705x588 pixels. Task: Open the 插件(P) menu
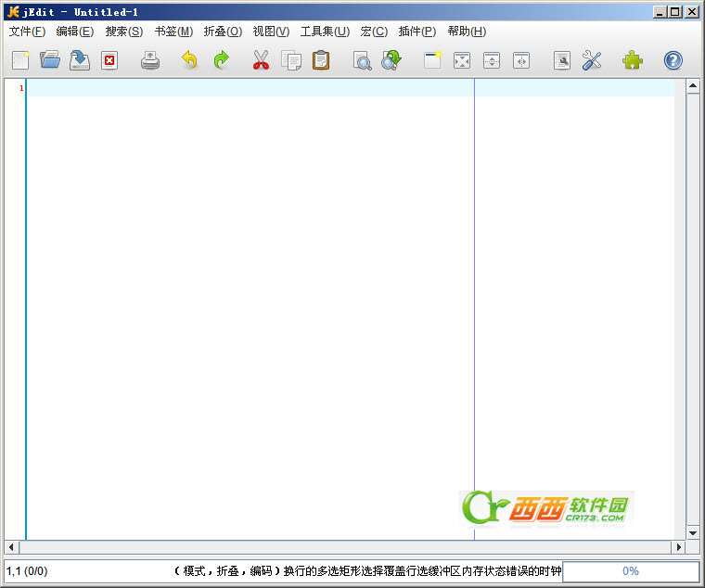pyautogui.click(x=417, y=32)
